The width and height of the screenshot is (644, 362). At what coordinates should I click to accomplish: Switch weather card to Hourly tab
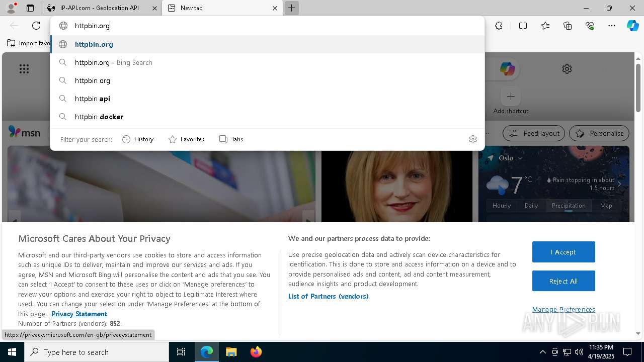[x=502, y=206]
